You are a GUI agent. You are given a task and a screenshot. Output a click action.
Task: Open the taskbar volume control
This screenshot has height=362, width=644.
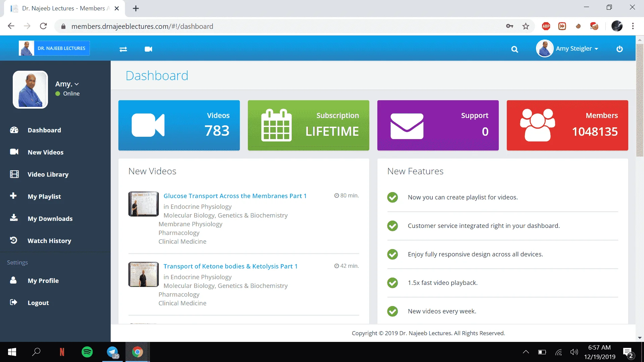point(574,352)
